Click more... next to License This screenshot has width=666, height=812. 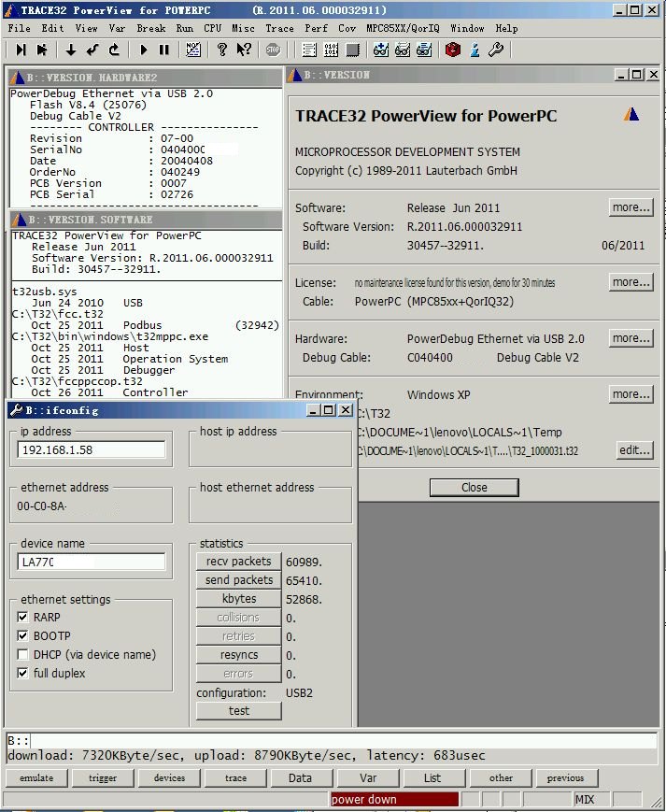pos(631,282)
